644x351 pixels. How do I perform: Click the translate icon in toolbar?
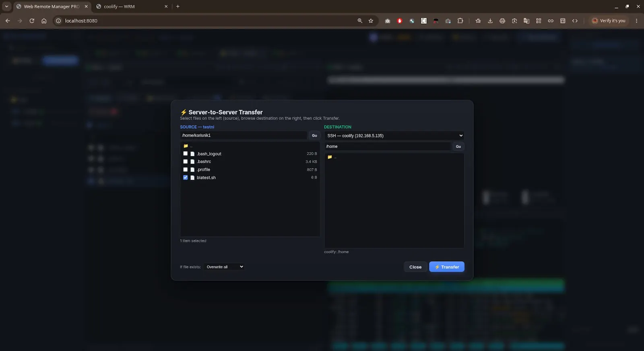(526, 21)
